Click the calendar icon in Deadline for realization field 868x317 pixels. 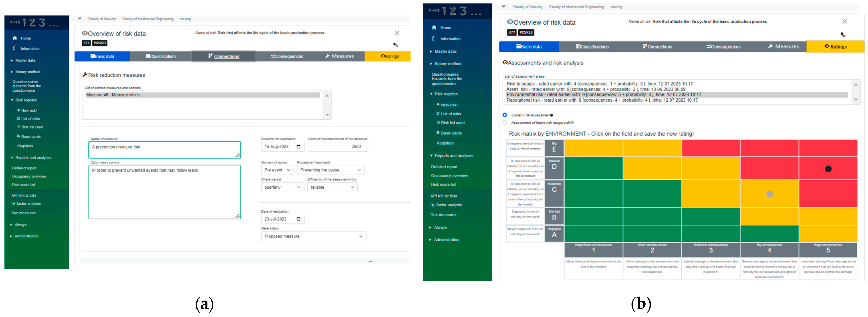click(298, 147)
